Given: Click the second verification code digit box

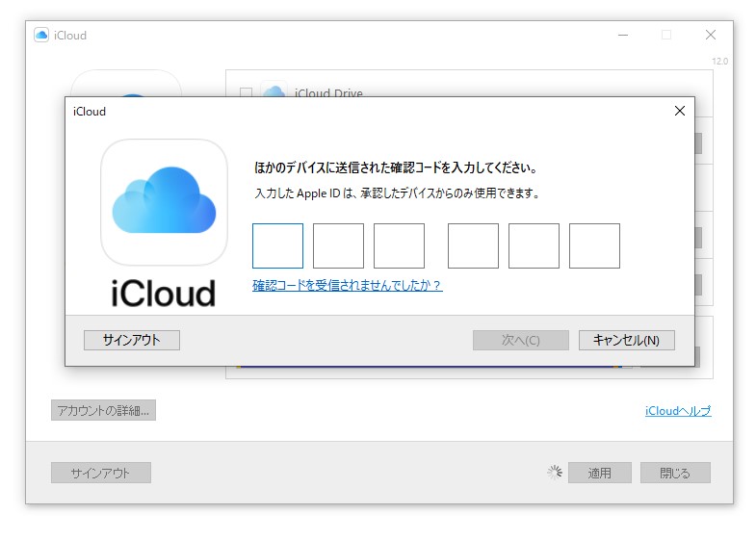Looking at the screenshot, I should pyautogui.click(x=338, y=245).
